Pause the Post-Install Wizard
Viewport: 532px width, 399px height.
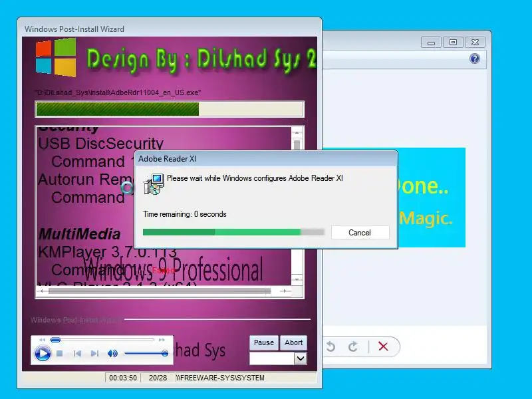[x=264, y=342]
